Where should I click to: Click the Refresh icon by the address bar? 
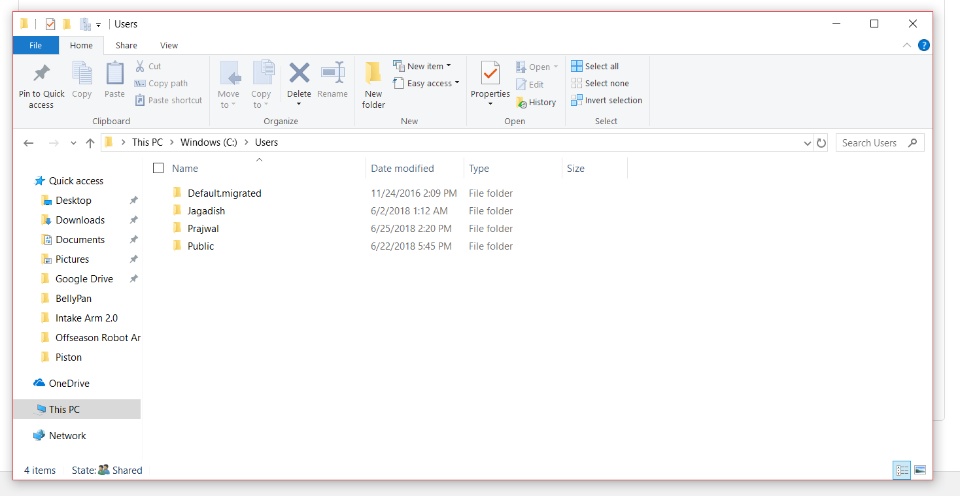pos(821,143)
